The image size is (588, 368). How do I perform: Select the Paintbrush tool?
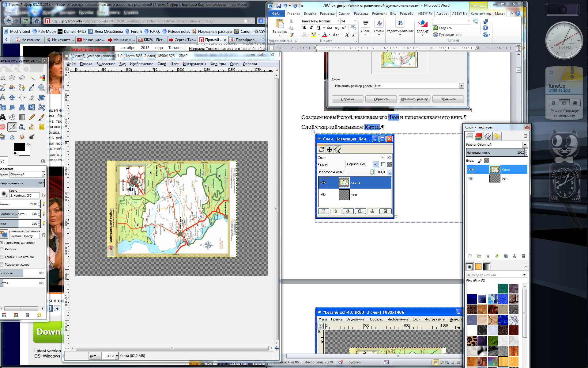[42, 117]
